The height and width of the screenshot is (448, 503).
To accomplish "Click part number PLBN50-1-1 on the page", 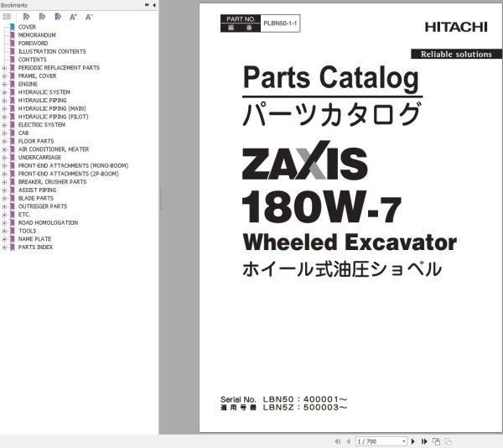I will click(x=280, y=23).
